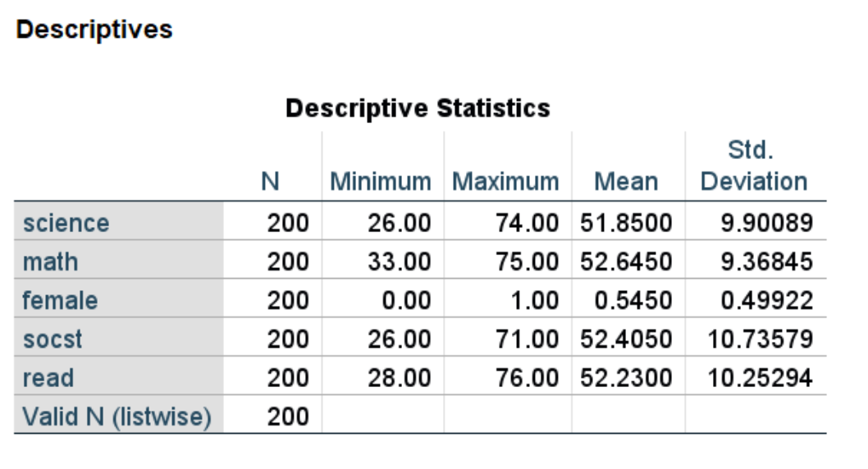Click the socst row label
Viewport: 868px width, 469px height.
tap(53, 339)
